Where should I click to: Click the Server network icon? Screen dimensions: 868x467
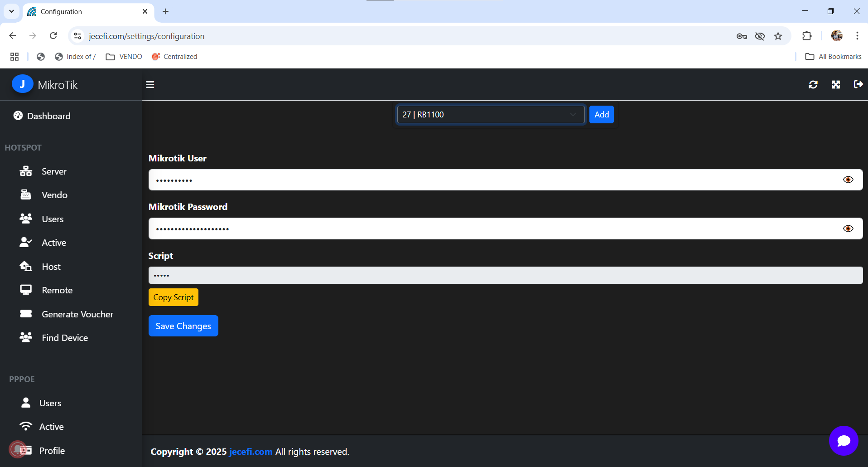pos(26,171)
